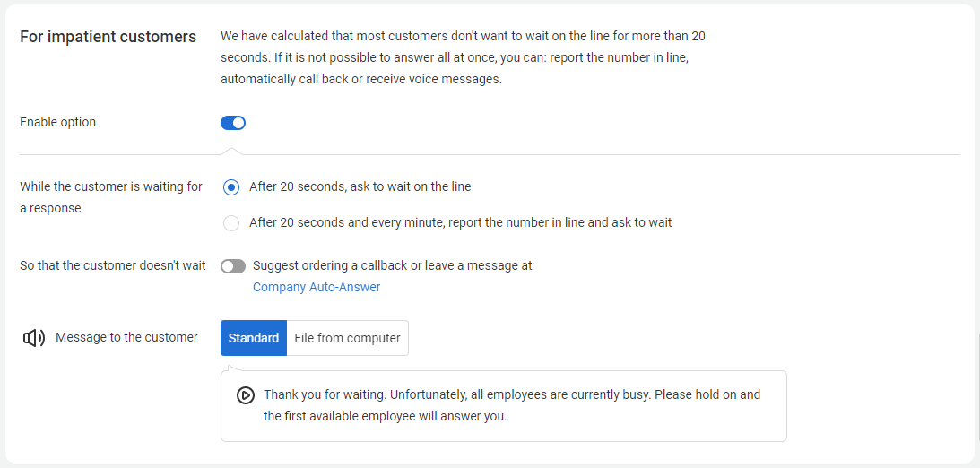Select the radio button for ask to wait on the line
The width and height of the screenshot is (980, 468).
(231, 187)
